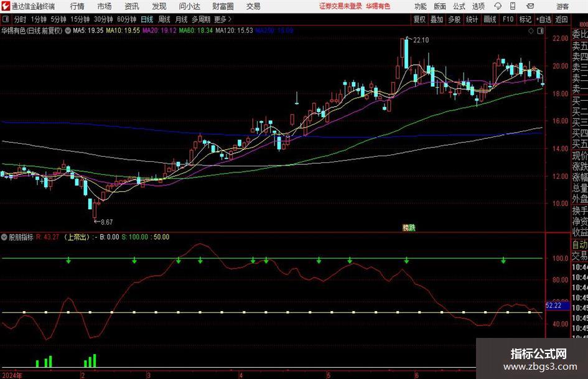
Task: Open the 发现 menu
Action: [x=159, y=6]
